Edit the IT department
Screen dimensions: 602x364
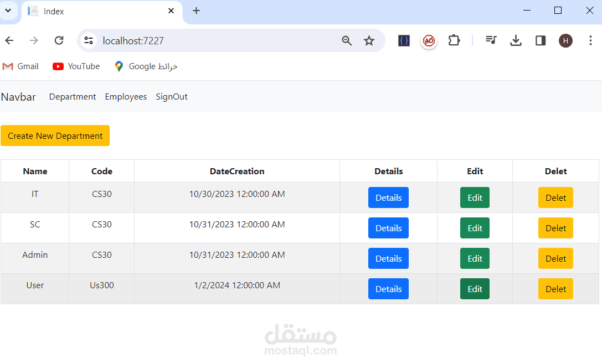tap(475, 197)
